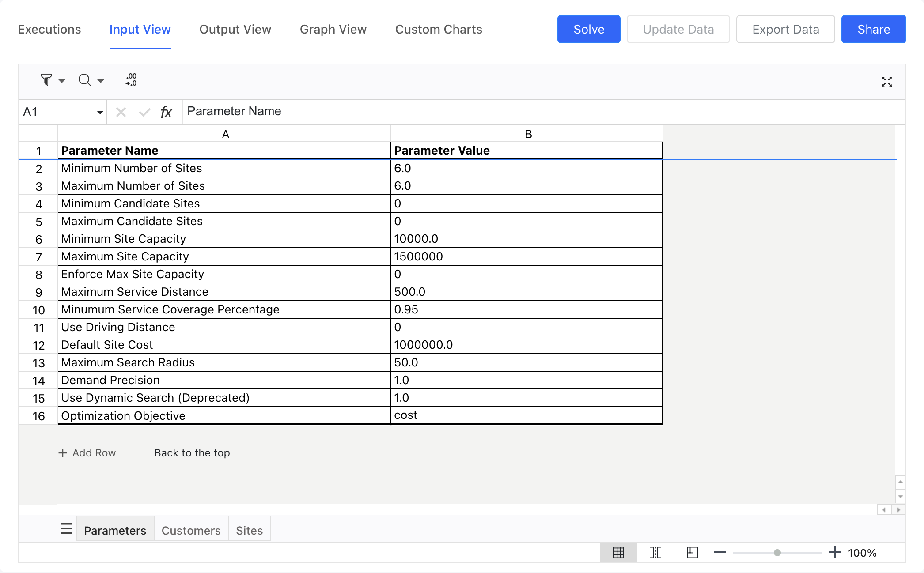Expand the search options dropdown arrow
The width and height of the screenshot is (924, 573).
tap(101, 81)
